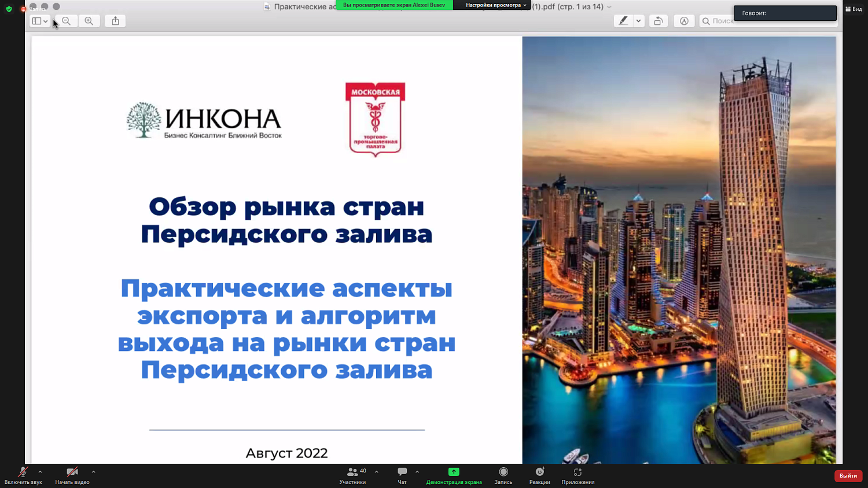Open the Вид menu at top right
The image size is (868, 488).
[855, 8]
